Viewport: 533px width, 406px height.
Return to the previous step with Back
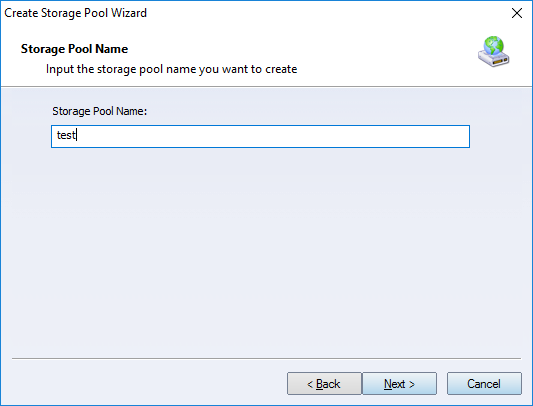pos(324,384)
